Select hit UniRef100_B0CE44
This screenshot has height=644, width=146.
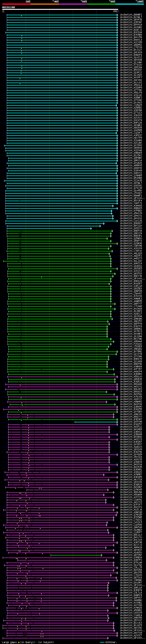tap(131, 32)
